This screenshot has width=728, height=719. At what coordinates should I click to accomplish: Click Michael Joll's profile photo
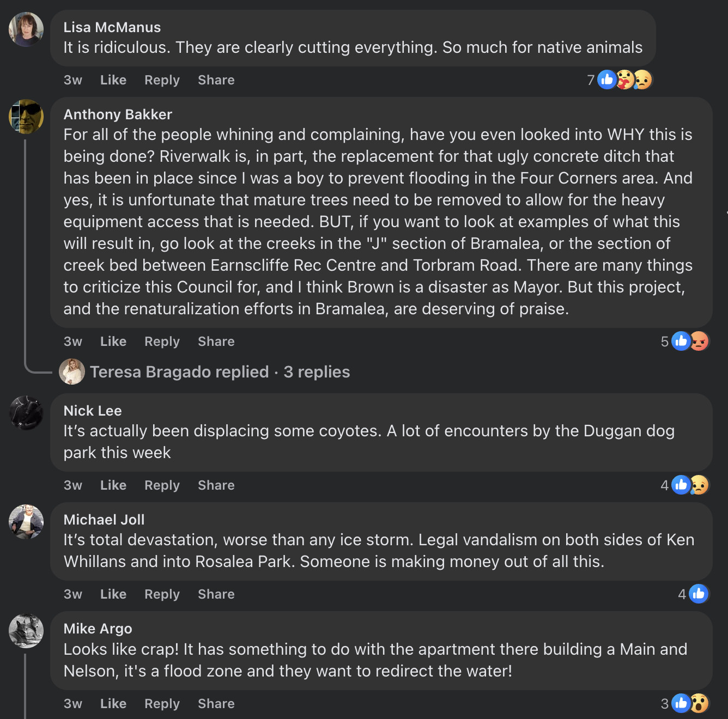click(x=26, y=522)
